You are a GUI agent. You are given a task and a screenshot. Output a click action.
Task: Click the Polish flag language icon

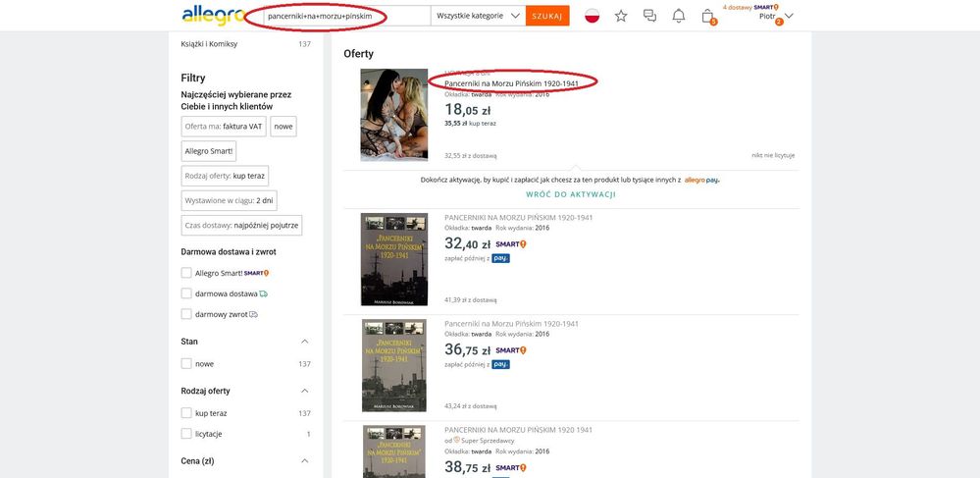click(x=592, y=17)
